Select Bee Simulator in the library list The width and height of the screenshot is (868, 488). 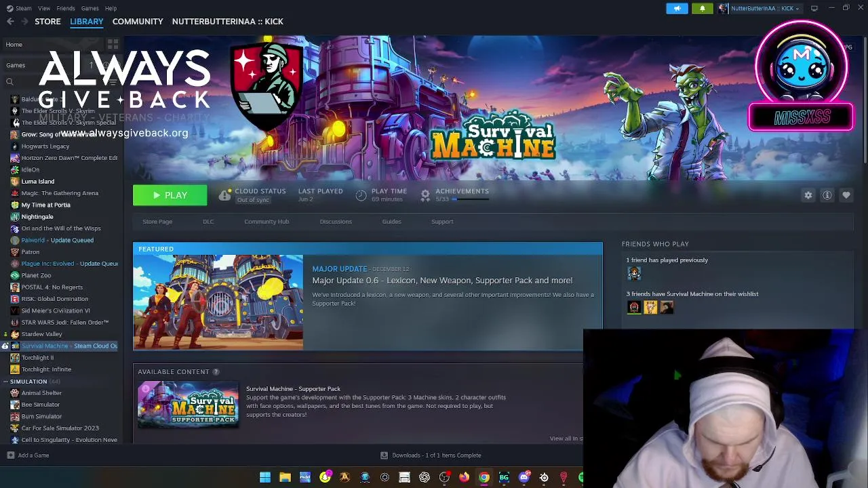[40, 405]
